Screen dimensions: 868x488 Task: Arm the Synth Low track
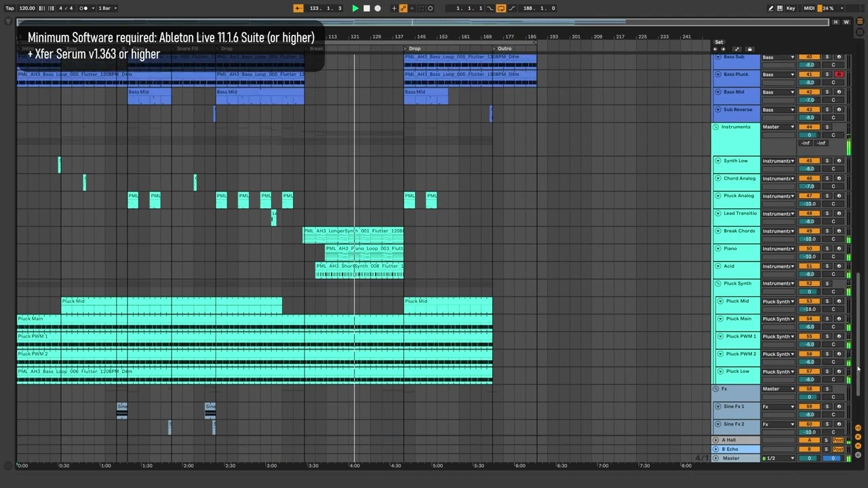pyautogui.click(x=839, y=161)
